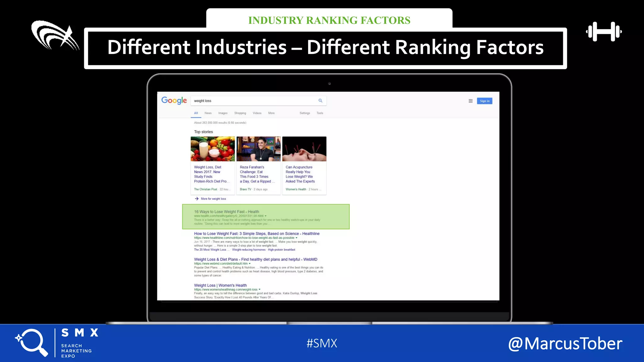The width and height of the screenshot is (644, 362).
Task: Switch to the Images tab
Action: (223, 113)
